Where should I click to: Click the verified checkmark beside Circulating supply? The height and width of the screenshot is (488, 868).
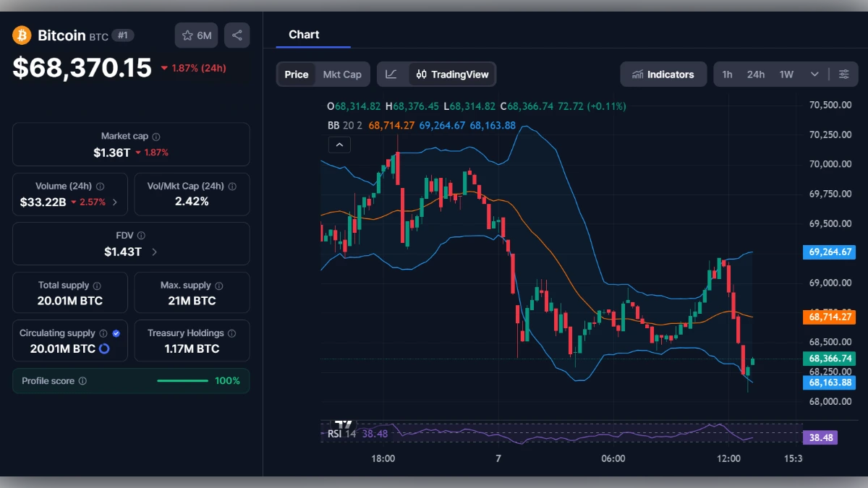point(116,333)
